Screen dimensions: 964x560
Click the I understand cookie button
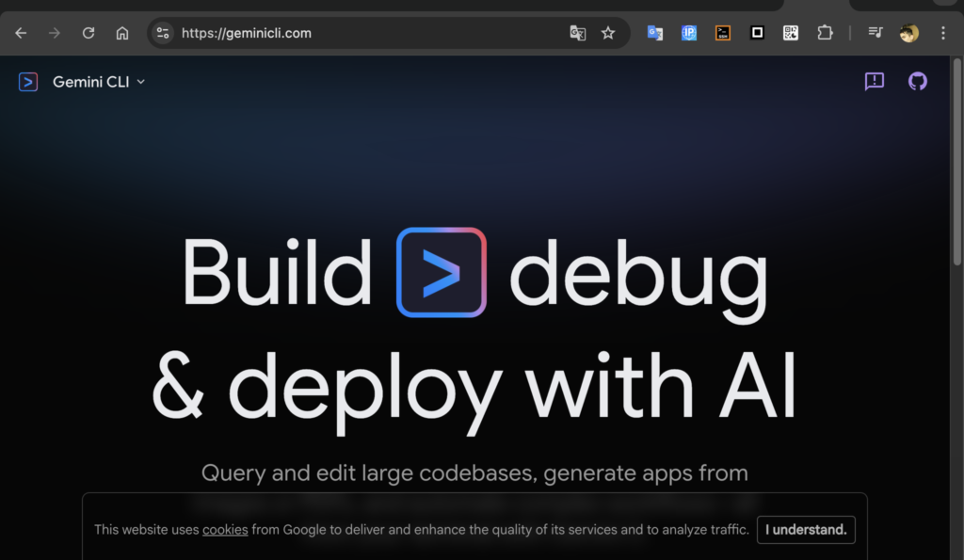tap(805, 529)
